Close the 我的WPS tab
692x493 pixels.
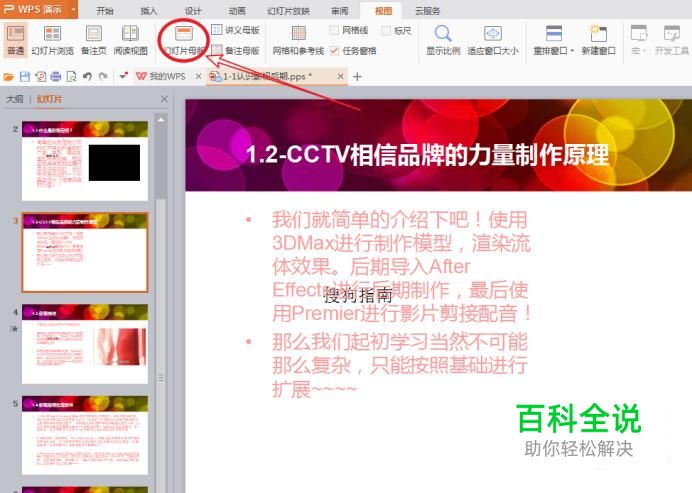tap(198, 76)
